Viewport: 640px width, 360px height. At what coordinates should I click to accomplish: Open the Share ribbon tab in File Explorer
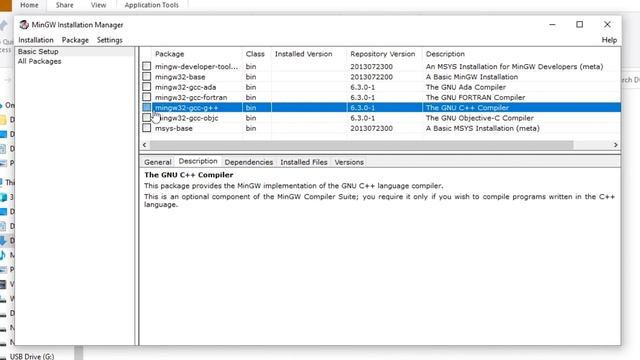(x=64, y=5)
